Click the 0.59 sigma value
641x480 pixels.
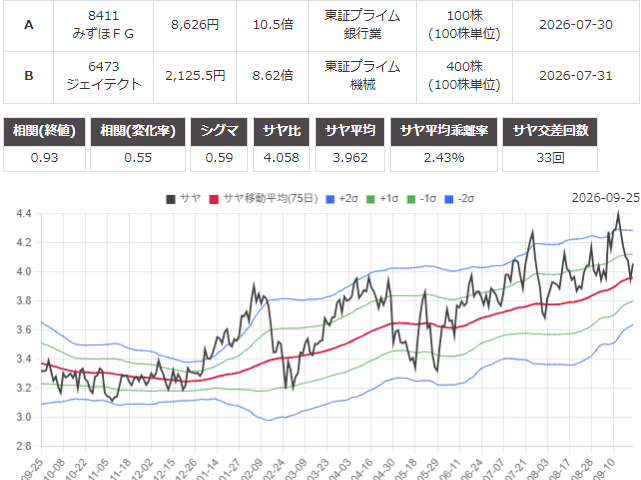(219, 158)
